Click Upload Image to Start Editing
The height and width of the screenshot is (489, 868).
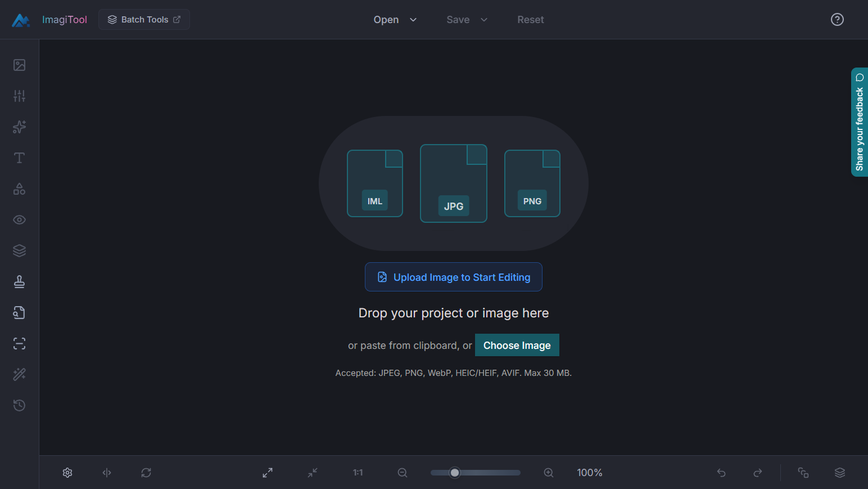[x=453, y=277]
